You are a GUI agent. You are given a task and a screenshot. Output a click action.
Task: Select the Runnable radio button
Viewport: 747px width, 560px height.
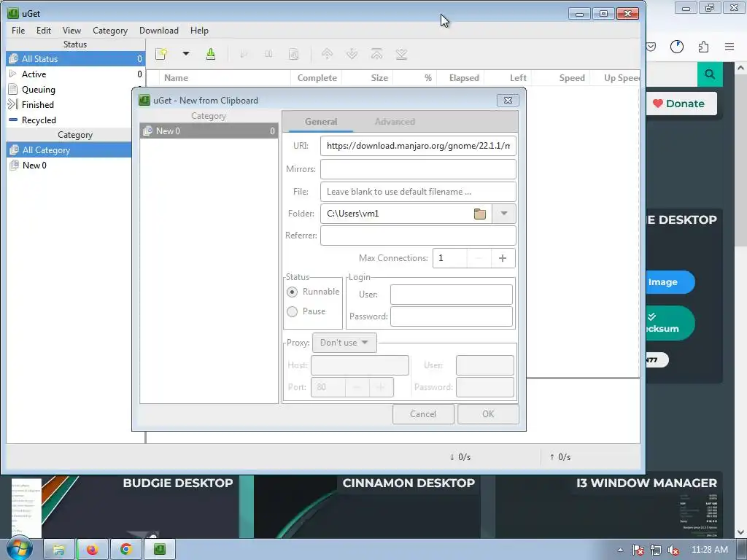coord(292,292)
